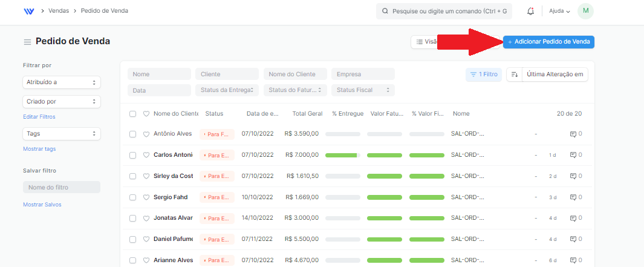Check the Sirley da Costa row checkbox

[132, 176]
